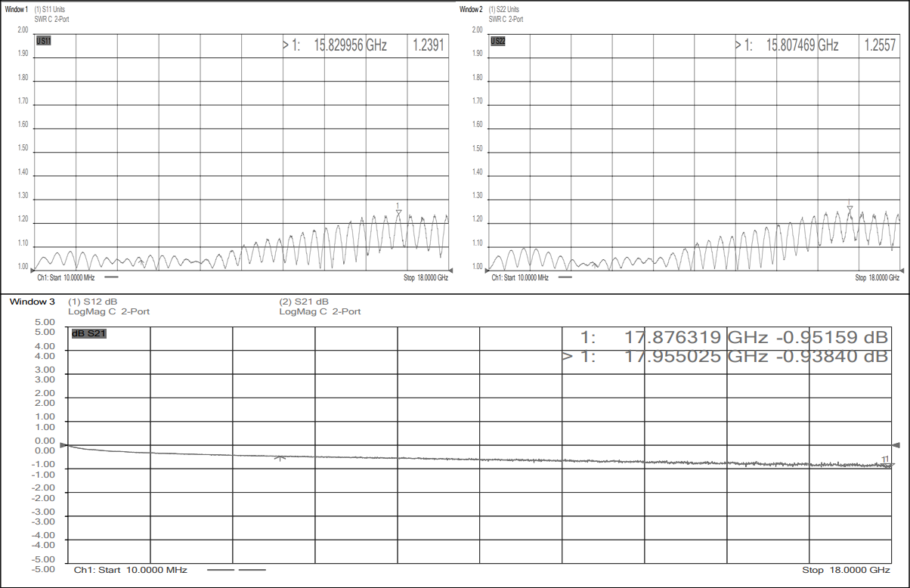Click the Stop 18.0000 GHz label in Window 1

click(x=426, y=277)
